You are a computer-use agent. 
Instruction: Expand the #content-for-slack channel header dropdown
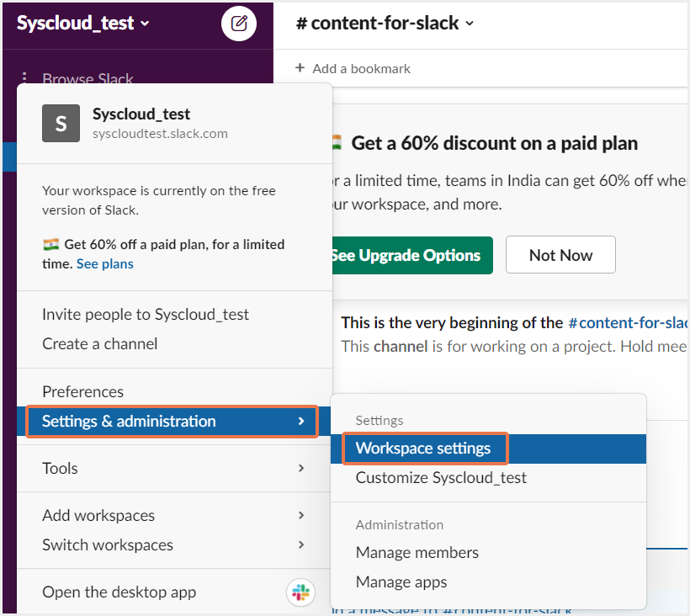[385, 24]
